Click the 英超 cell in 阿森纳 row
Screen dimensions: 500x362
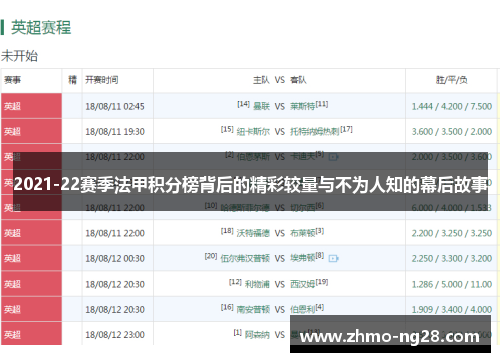click(x=31, y=333)
